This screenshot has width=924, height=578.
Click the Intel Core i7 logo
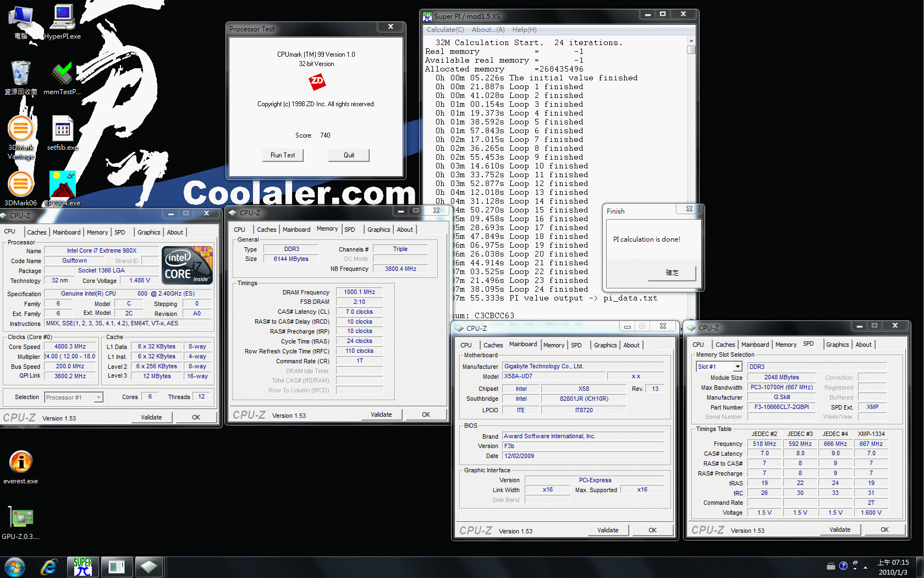coord(187,265)
